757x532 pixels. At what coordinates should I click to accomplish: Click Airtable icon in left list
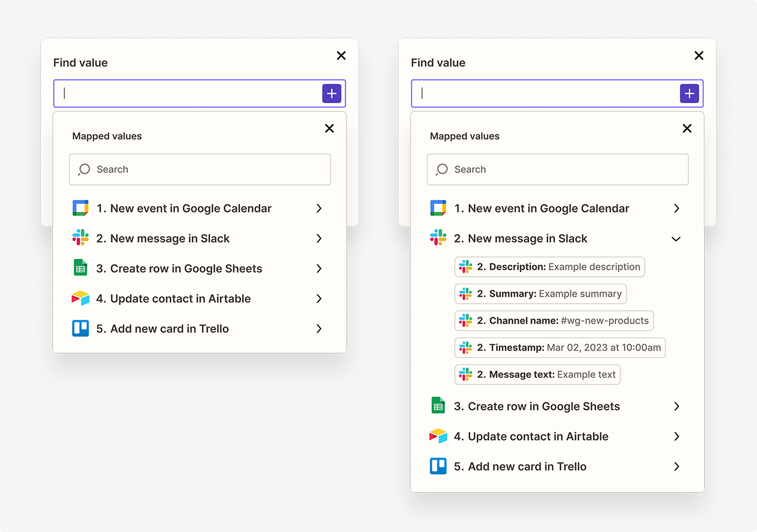coord(81,298)
